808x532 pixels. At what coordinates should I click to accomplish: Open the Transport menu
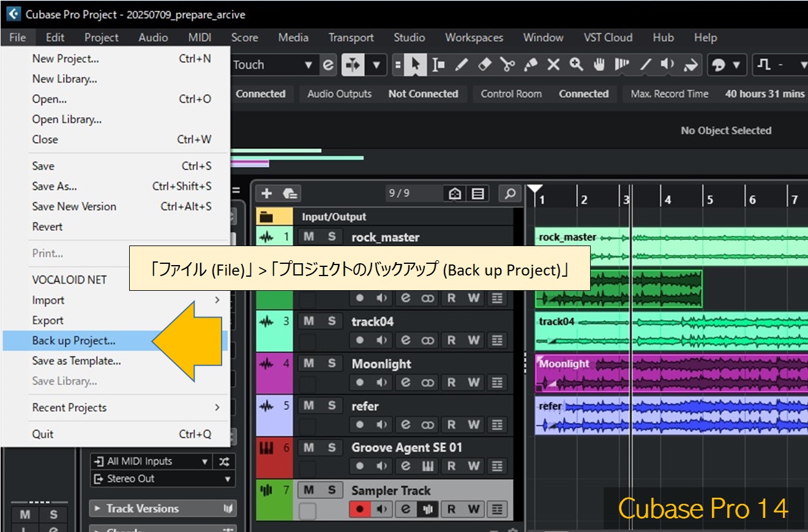351,37
